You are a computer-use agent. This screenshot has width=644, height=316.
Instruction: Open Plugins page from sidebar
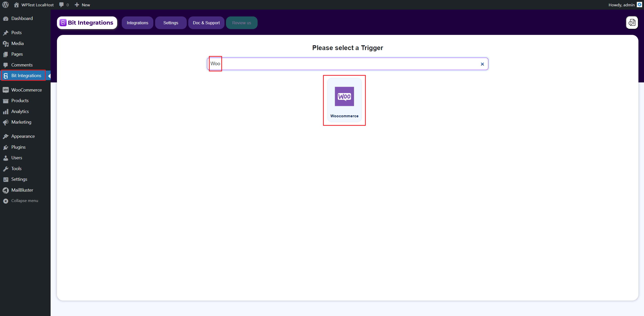click(x=18, y=147)
